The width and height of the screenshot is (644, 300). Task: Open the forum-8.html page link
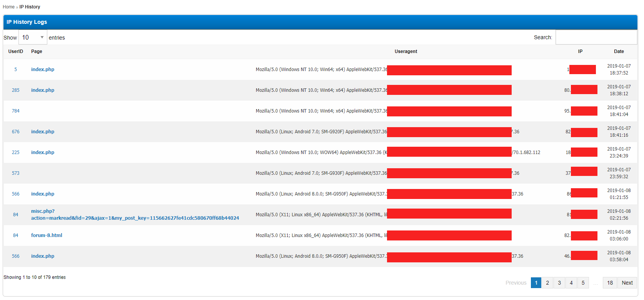click(x=47, y=235)
